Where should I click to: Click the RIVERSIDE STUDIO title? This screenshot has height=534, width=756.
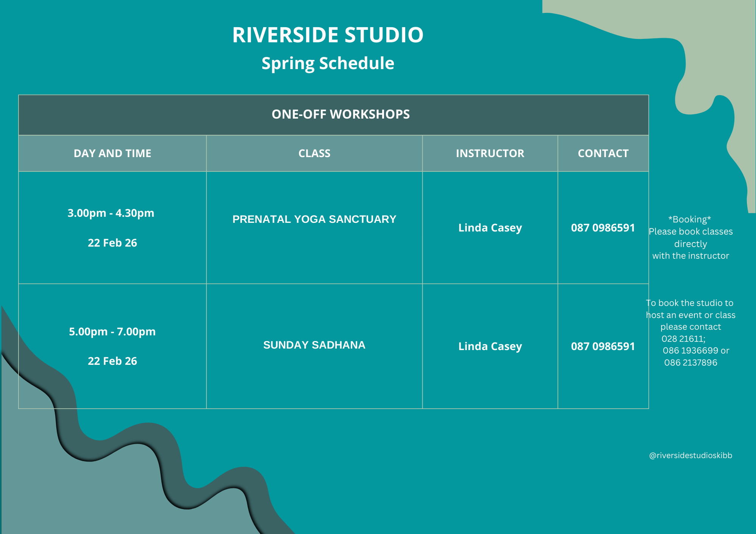point(328,35)
